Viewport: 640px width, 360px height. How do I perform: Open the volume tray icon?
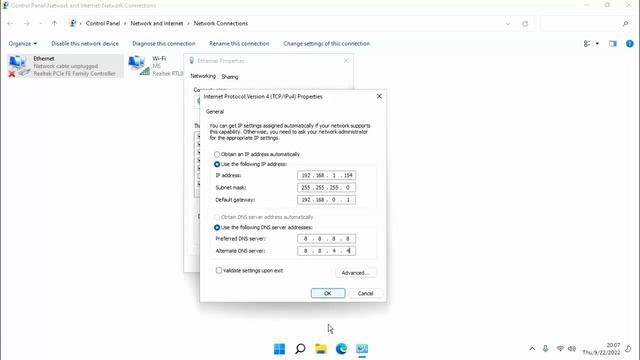coord(572,349)
